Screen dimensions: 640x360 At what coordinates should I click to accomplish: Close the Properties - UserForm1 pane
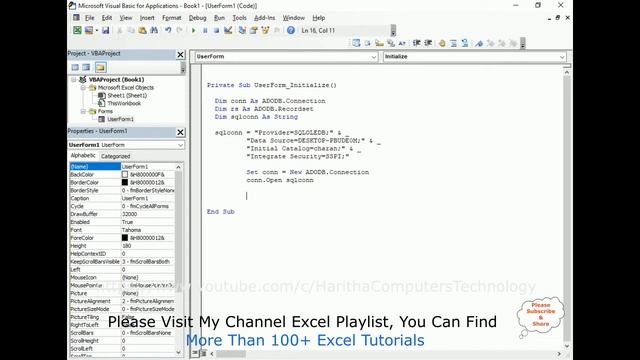(x=180, y=132)
